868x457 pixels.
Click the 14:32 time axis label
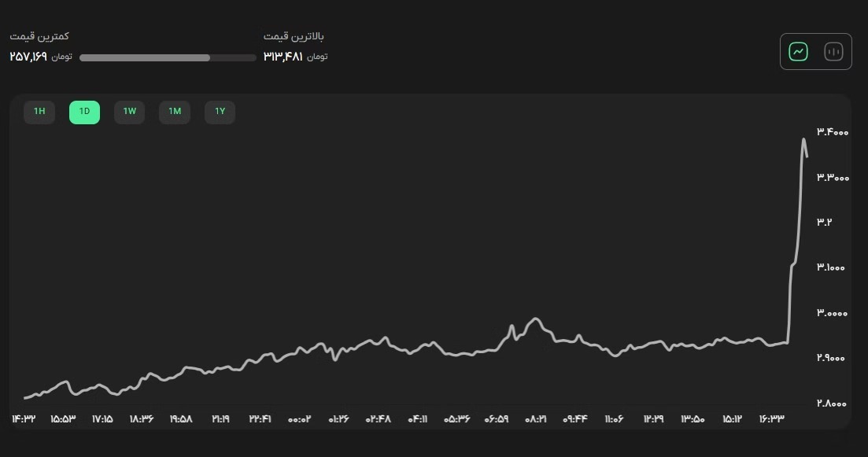(24, 419)
